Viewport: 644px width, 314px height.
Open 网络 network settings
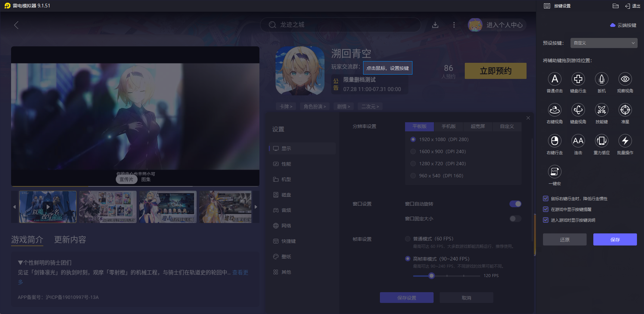302,226
